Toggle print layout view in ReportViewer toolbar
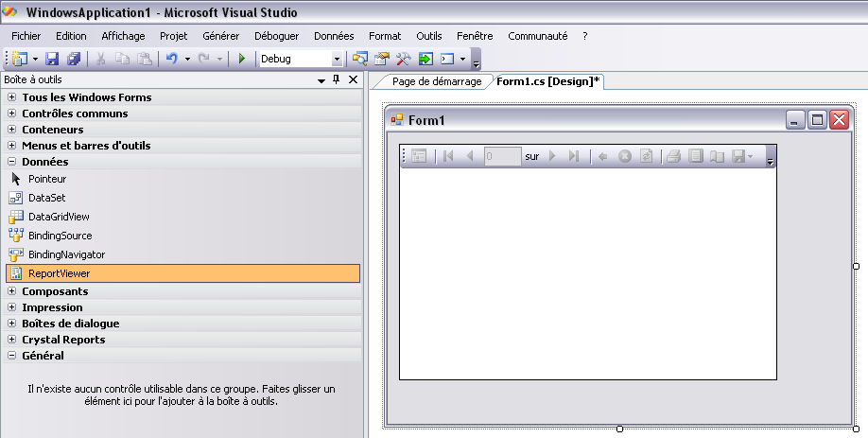Viewport: 868px width, 438px height. coord(695,156)
